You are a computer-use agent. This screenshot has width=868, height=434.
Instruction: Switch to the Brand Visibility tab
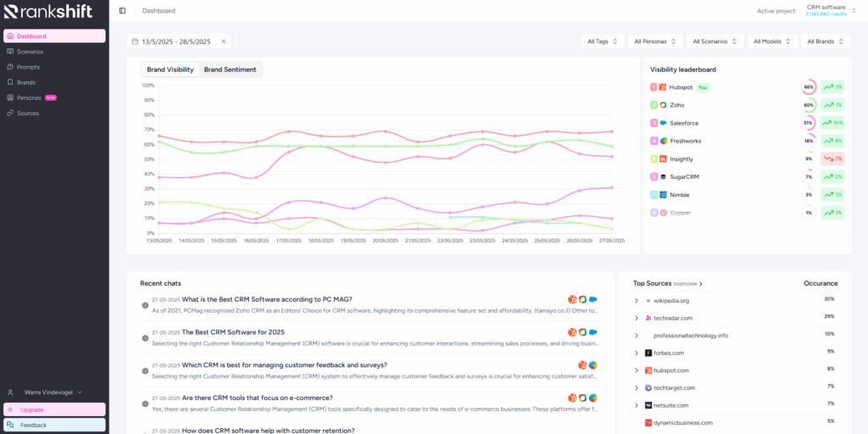[170, 70]
